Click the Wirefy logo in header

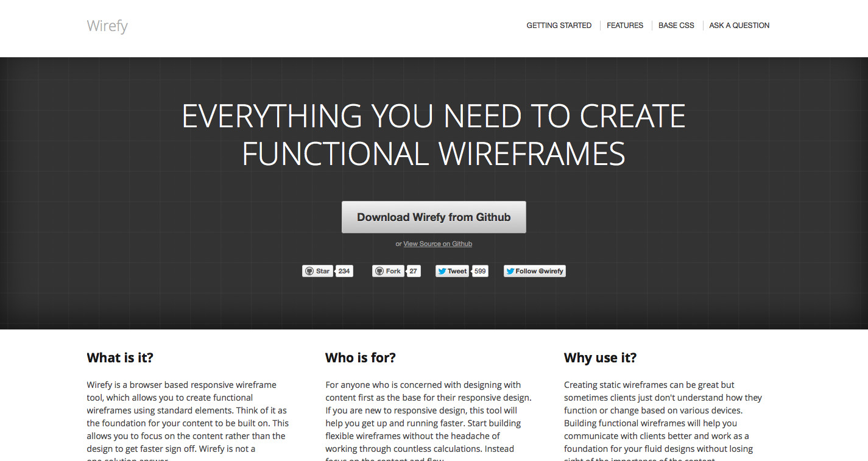click(107, 26)
